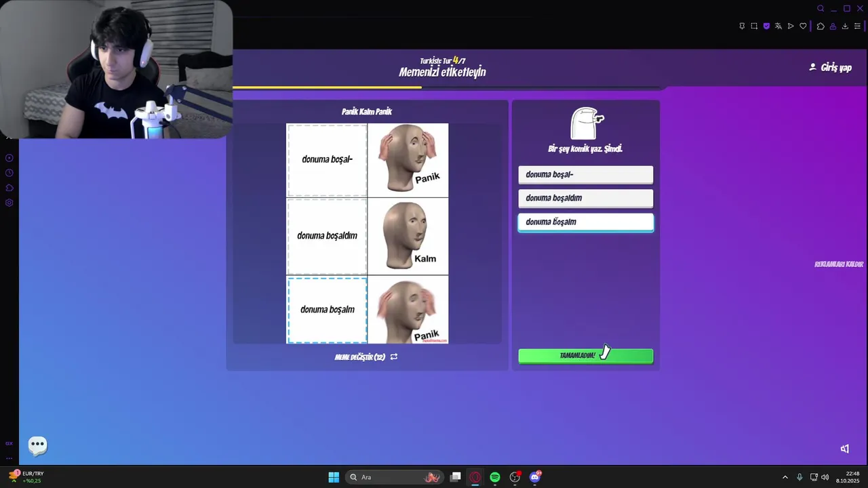The image size is (868, 488).
Task: Click the send (flow) arrow icon
Action: pos(791,26)
